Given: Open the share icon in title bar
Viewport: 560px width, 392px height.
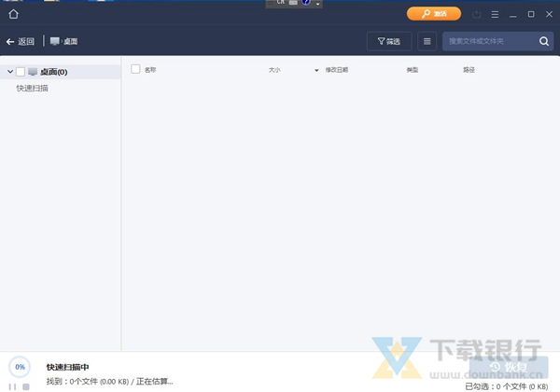Looking at the screenshot, I should 476,14.
